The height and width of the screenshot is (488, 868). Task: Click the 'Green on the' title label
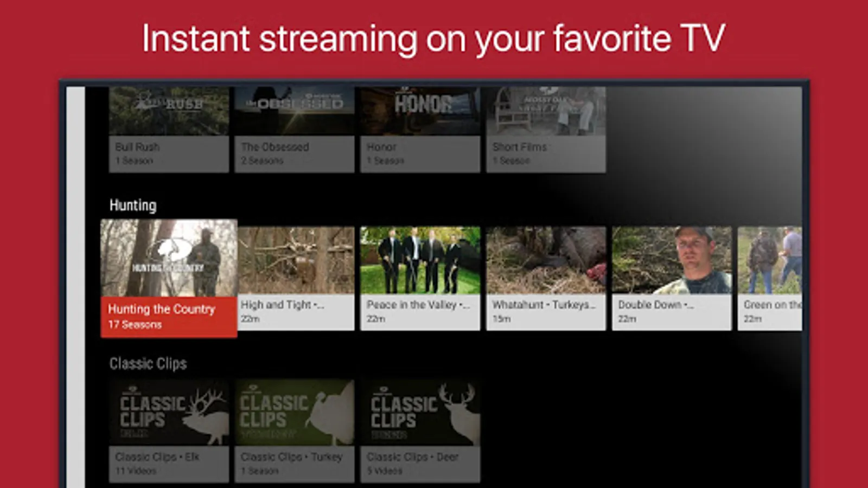pos(773,305)
